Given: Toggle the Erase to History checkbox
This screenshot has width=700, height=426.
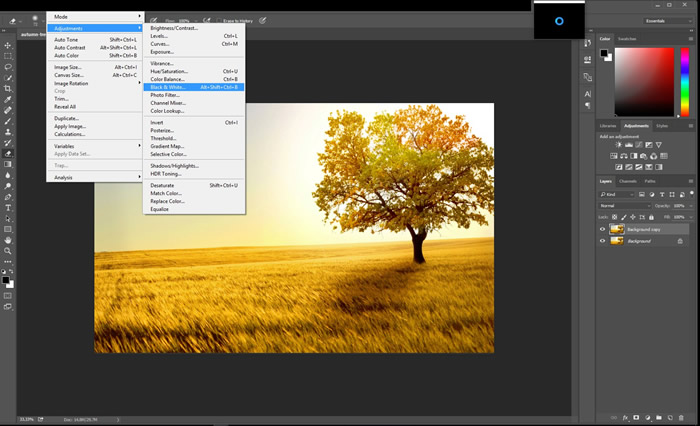Looking at the screenshot, I should click(219, 21).
